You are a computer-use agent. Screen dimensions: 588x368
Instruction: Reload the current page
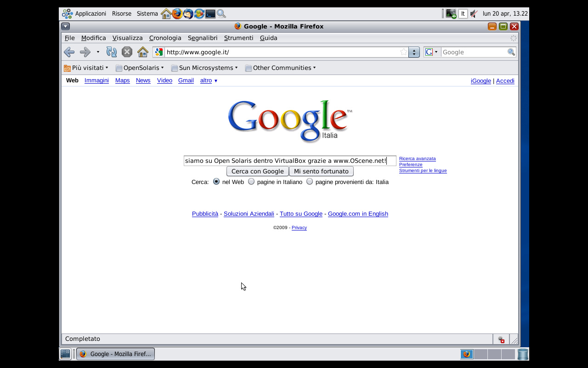point(112,52)
